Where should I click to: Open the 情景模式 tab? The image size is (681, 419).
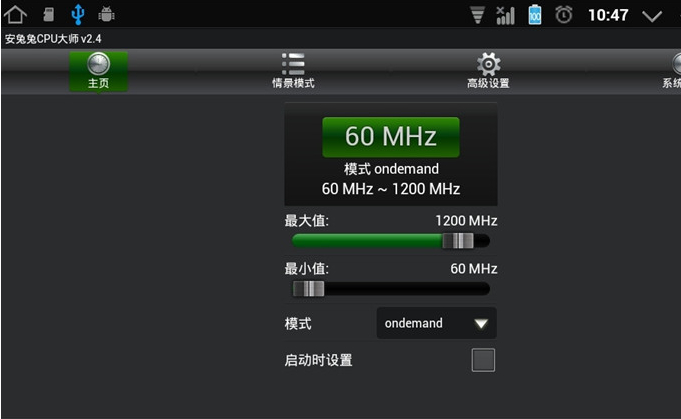(x=293, y=71)
